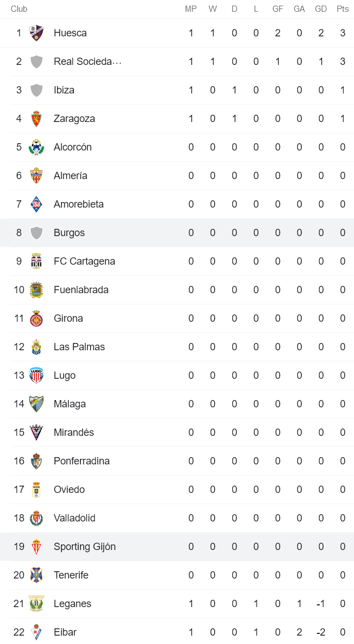
Task: Click the MP column header
Action: 191,9
